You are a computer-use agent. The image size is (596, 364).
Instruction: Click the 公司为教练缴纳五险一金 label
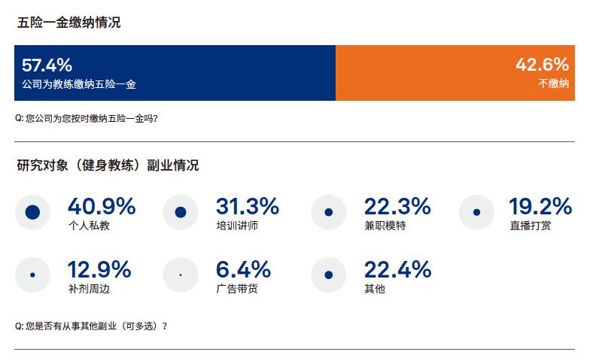pyautogui.click(x=79, y=85)
